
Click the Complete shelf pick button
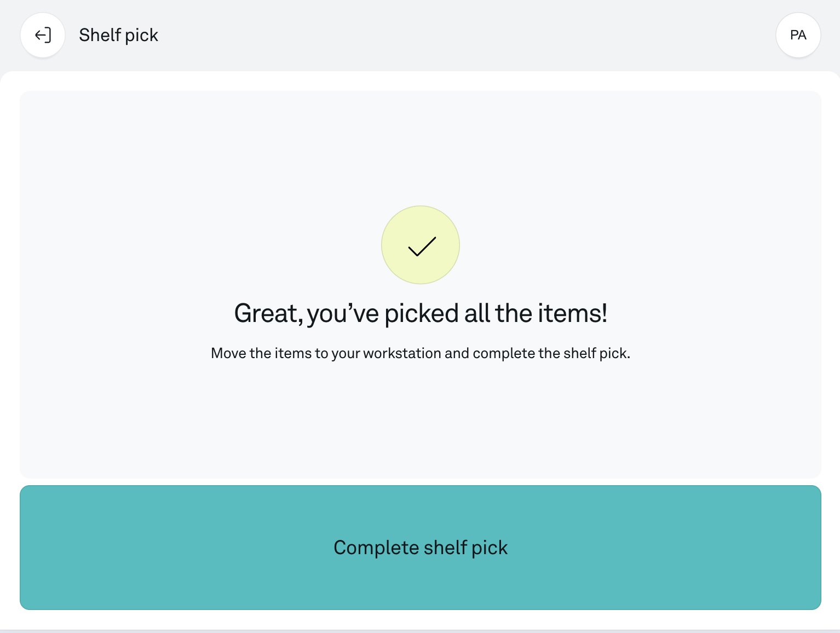[421, 548]
